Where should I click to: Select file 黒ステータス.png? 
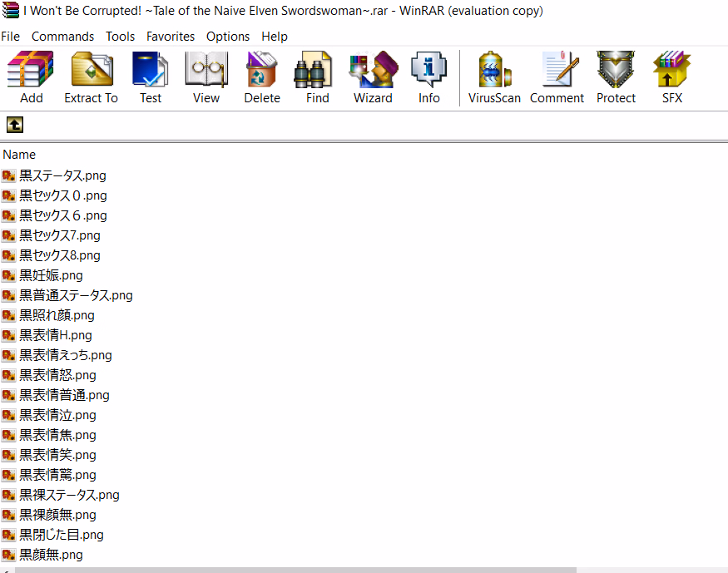click(62, 175)
